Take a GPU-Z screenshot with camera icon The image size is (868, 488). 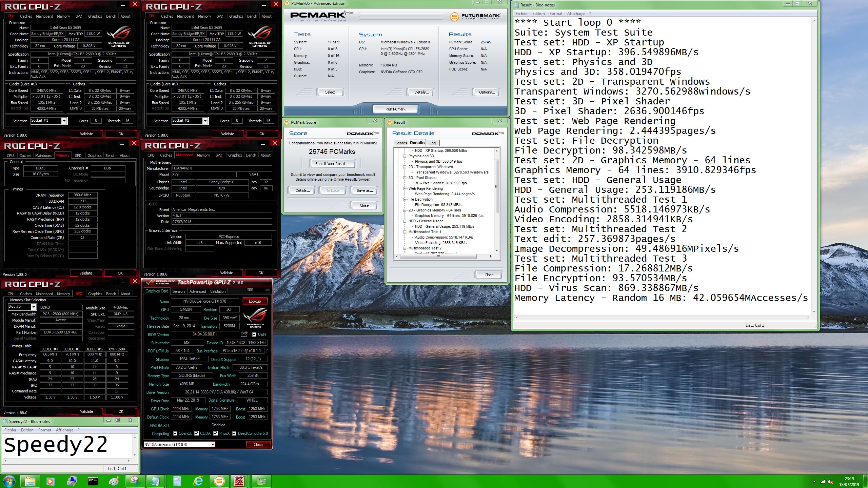point(250,289)
